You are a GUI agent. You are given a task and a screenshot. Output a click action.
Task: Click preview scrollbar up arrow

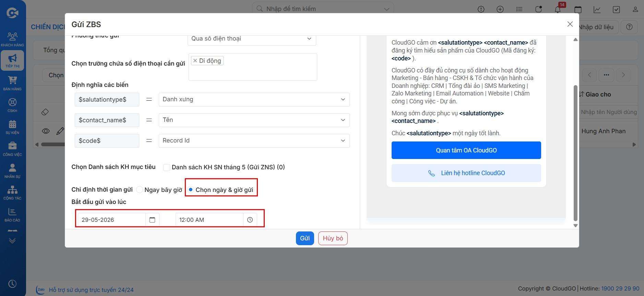575,39
